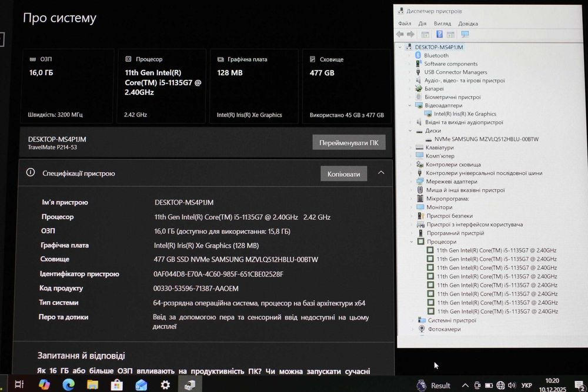Click the Back arrow in Device Manager toolbar
This screenshot has width=588, height=392.
pos(400,35)
